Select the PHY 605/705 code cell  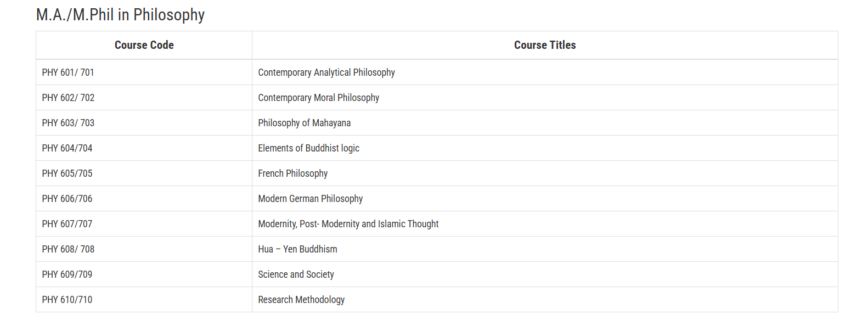(x=67, y=173)
